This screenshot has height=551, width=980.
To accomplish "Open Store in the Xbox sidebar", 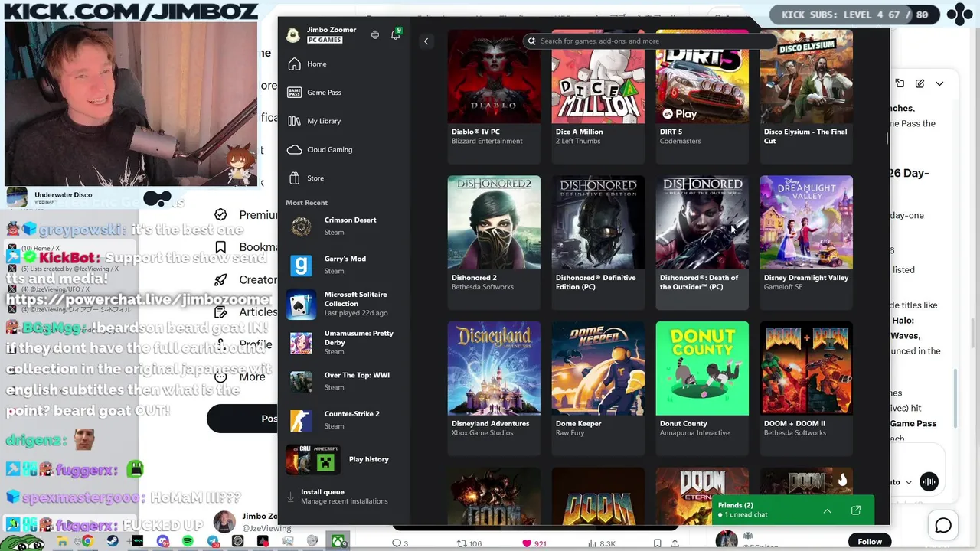I will (343, 178).
